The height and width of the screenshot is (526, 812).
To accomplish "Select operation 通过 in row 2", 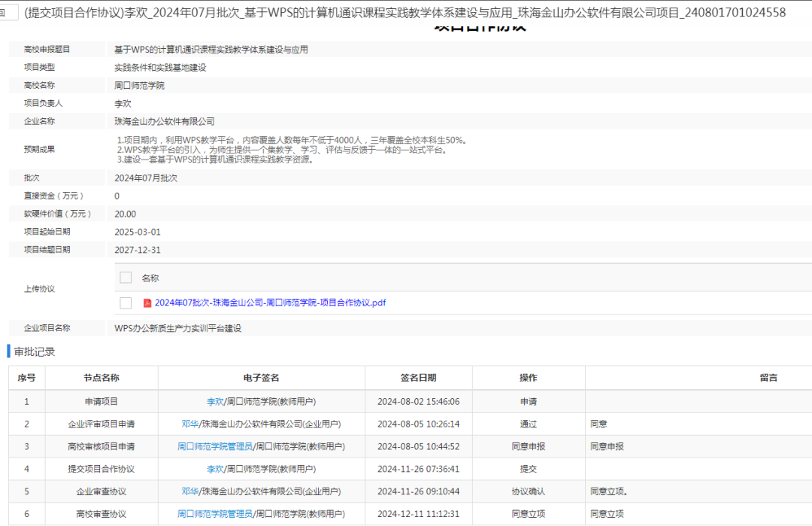I will click(x=529, y=424).
